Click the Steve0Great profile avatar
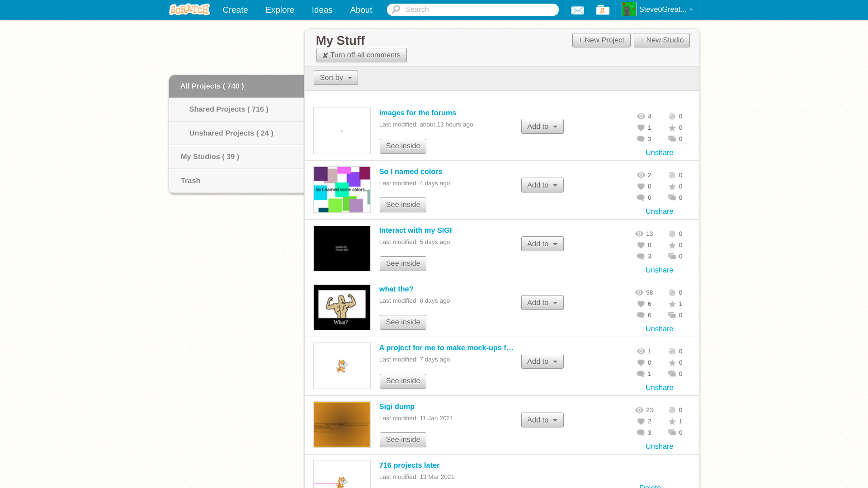Image resolution: width=868 pixels, height=488 pixels. (629, 9)
